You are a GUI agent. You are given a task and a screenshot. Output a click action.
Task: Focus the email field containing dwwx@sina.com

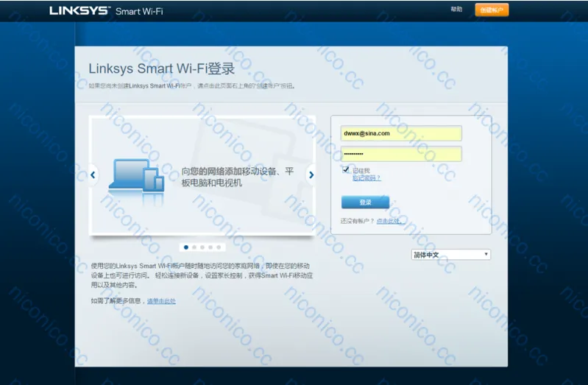click(401, 133)
